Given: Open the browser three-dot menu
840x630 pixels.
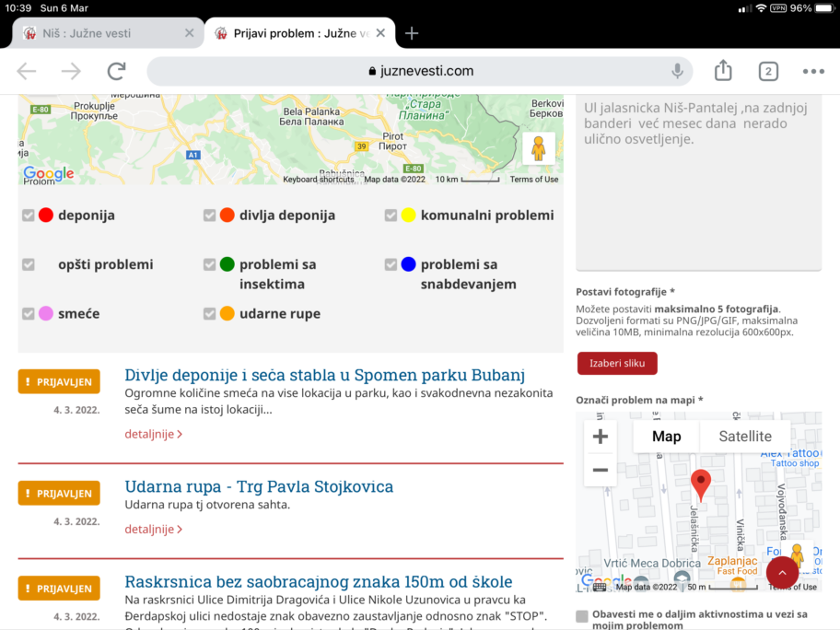Looking at the screenshot, I should [812, 71].
